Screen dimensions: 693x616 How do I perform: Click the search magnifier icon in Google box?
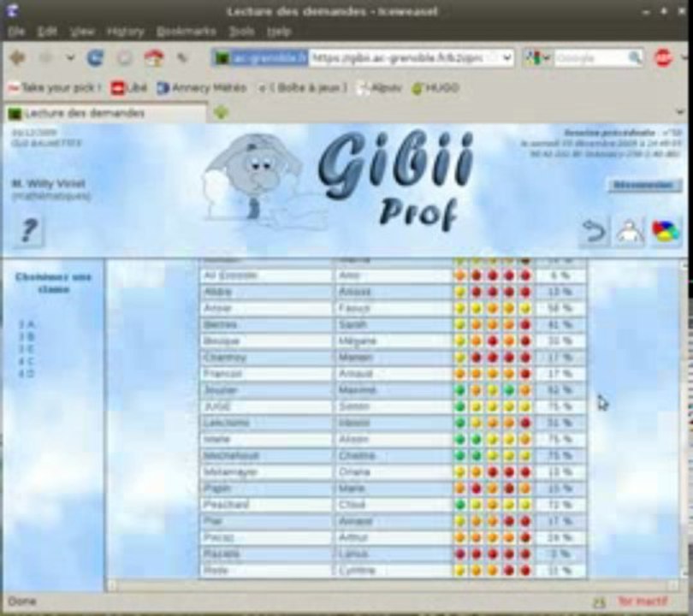(x=635, y=57)
